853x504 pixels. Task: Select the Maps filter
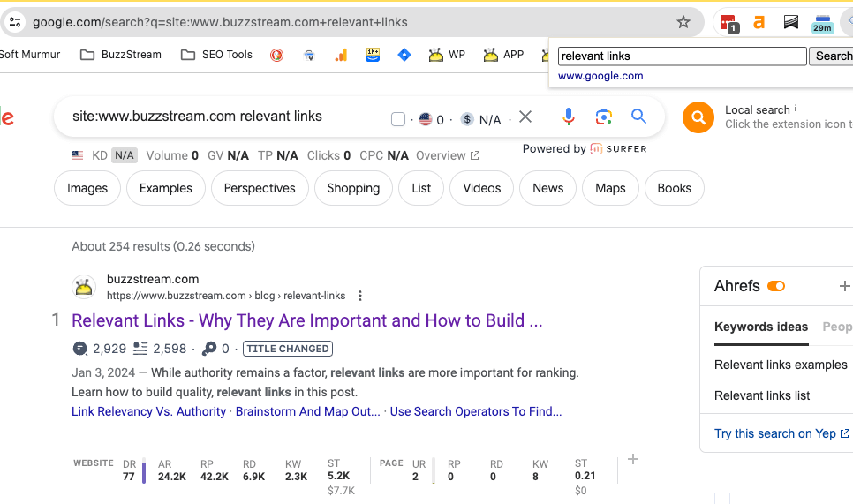click(x=610, y=188)
